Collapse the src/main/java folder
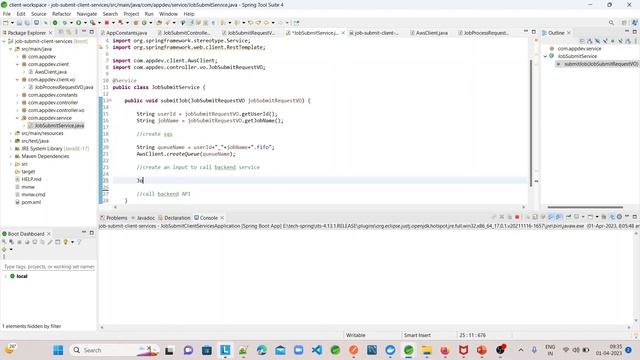640x360 pixels. (x=11, y=49)
